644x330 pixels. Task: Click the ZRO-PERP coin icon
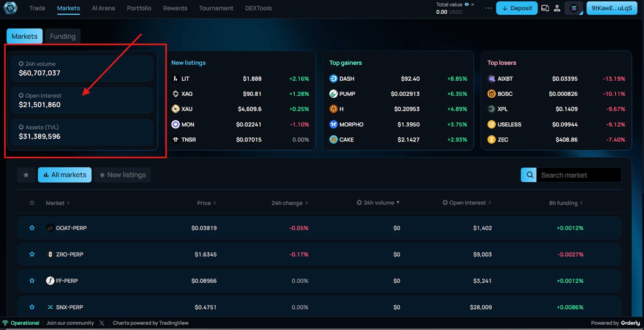coord(50,254)
